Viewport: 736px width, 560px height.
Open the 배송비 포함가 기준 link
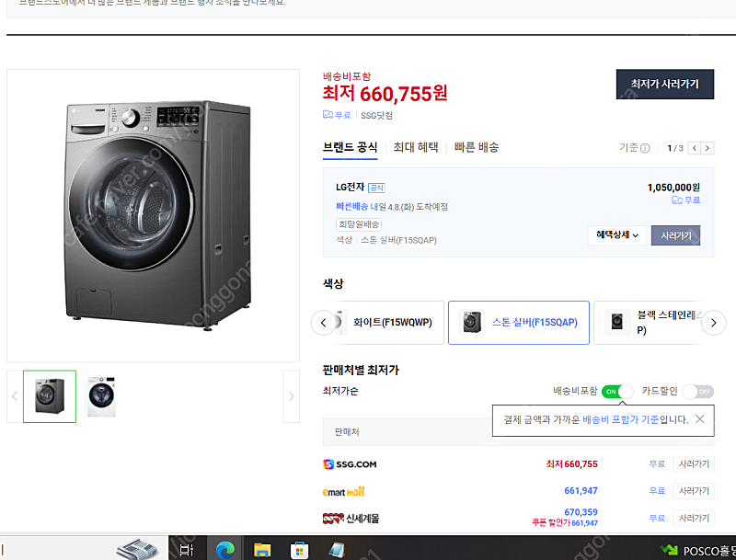click(x=620, y=419)
